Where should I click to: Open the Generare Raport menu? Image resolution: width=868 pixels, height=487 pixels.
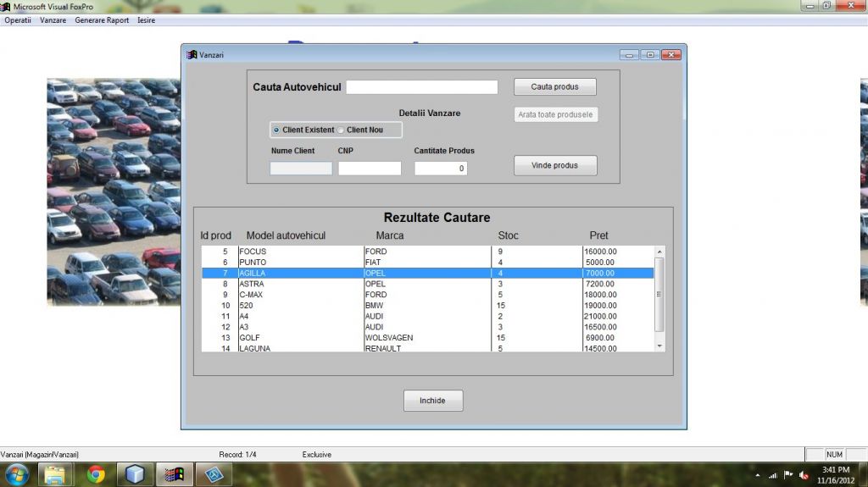[x=102, y=20]
